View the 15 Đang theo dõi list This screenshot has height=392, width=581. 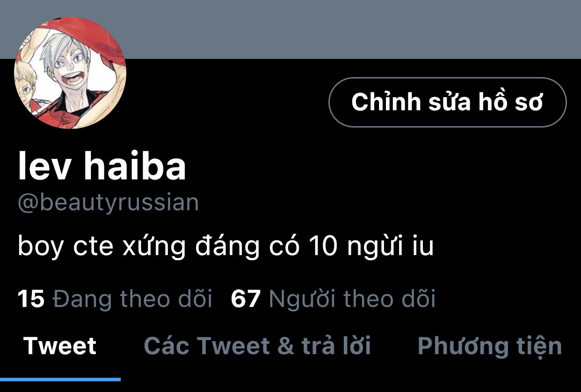(115, 299)
